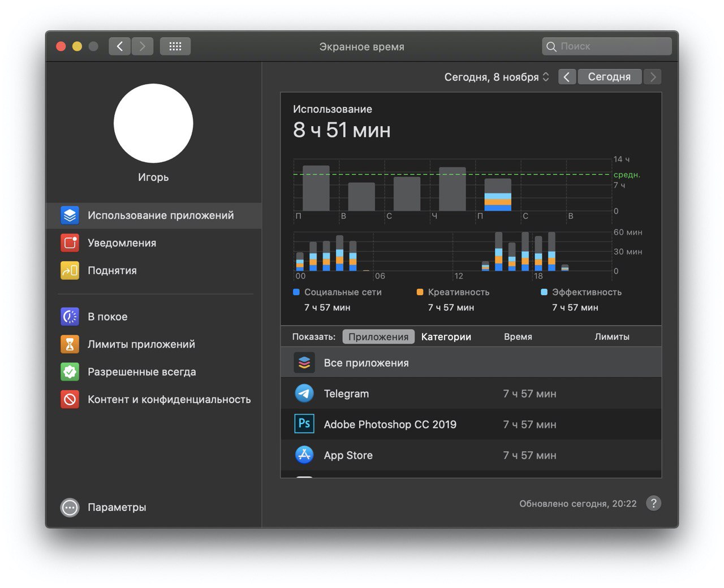Click the Эффективность legend label
Image resolution: width=724 pixels, height=588 pixels.
[x=587, y=292]
